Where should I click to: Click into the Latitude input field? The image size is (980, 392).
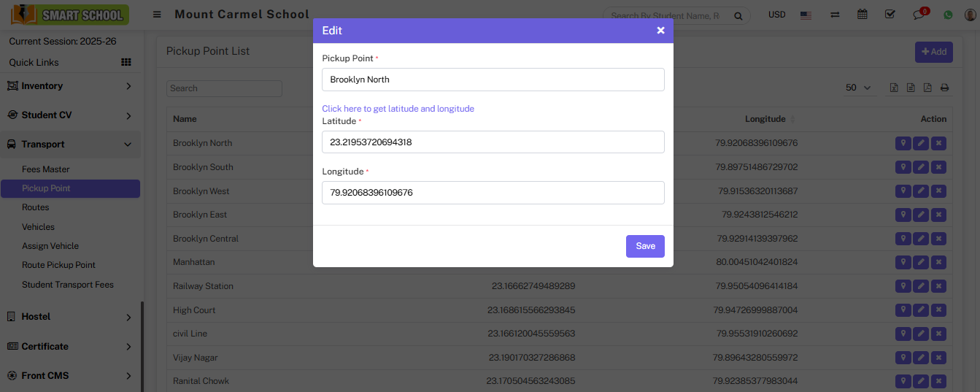493,142
